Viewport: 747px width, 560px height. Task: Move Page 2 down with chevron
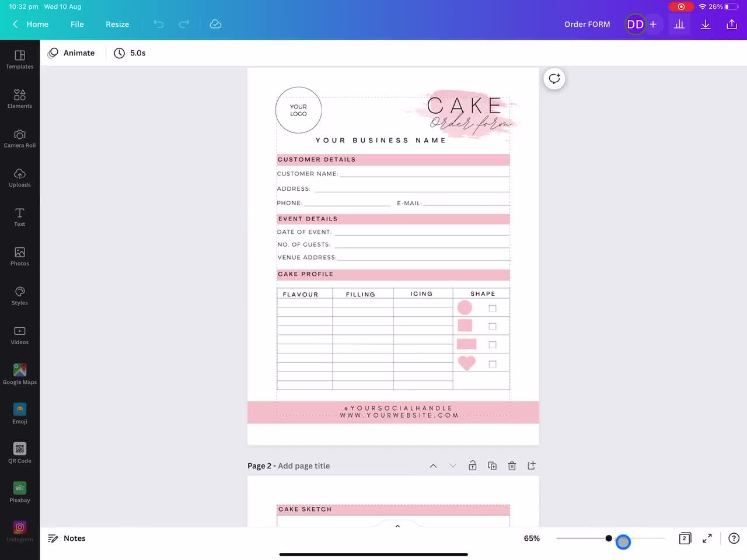[x=453, y=466]
